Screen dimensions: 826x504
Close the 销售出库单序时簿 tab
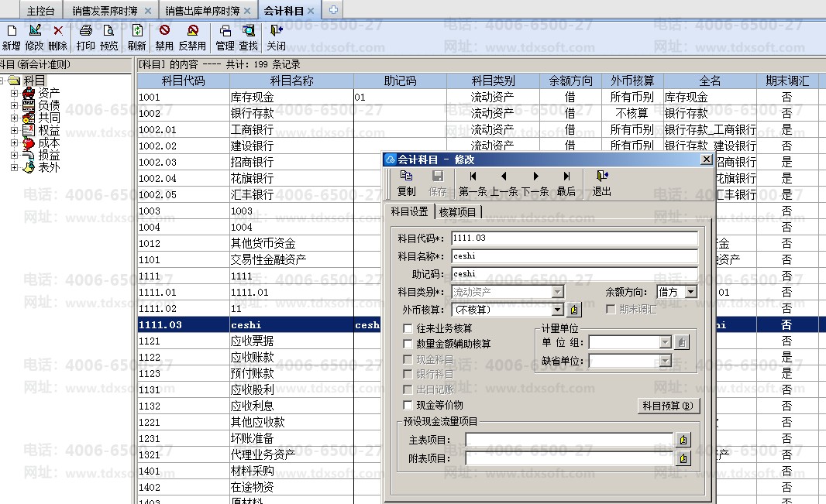tap(247, 11)
